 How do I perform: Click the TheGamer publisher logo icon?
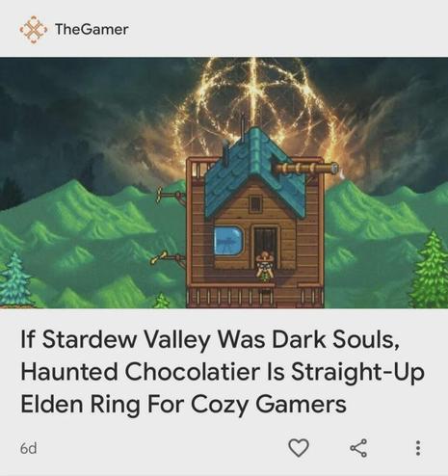(x=34, y=29)
